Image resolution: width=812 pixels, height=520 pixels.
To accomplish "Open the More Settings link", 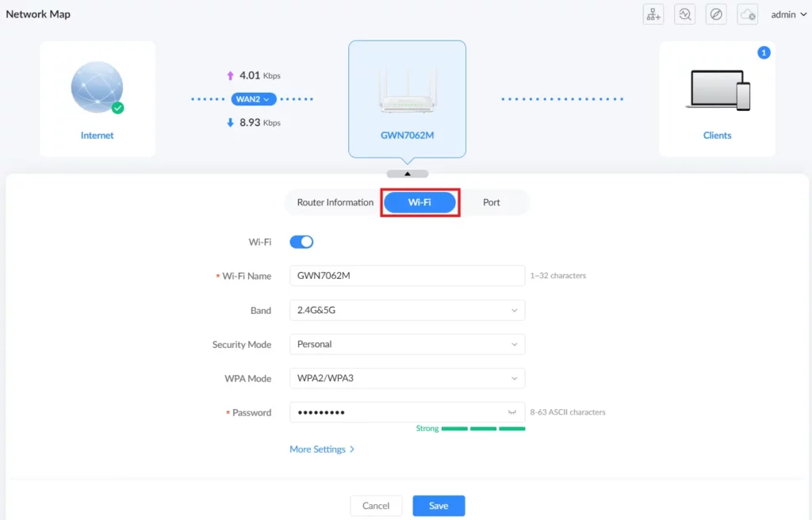I will pyautogui.click(x=322, y=449).
